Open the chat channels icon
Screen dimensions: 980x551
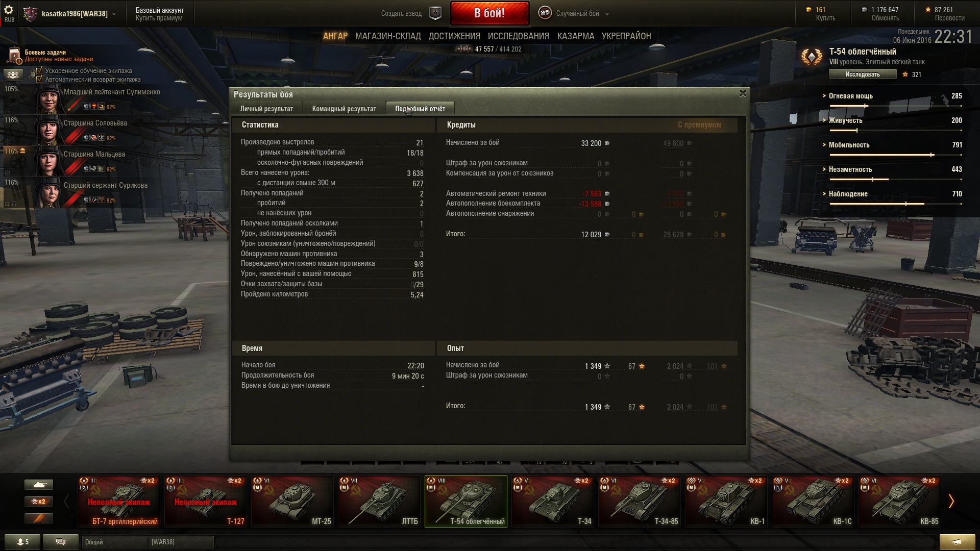coord(61,542)
